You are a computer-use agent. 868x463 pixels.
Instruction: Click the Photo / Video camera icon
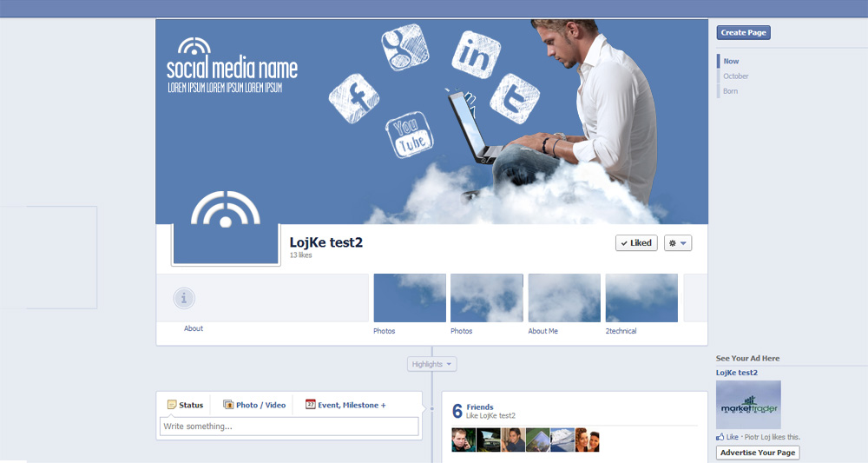(x=228, y=405)
